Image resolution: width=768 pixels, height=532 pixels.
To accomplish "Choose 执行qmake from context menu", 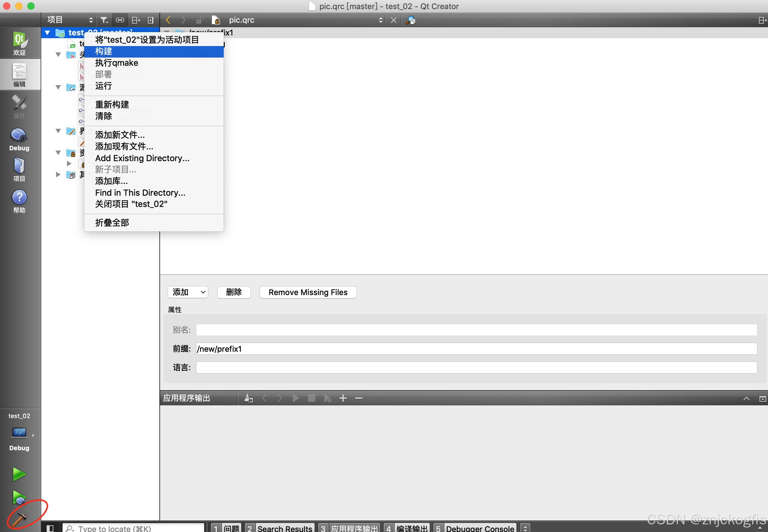I will 116,63.
